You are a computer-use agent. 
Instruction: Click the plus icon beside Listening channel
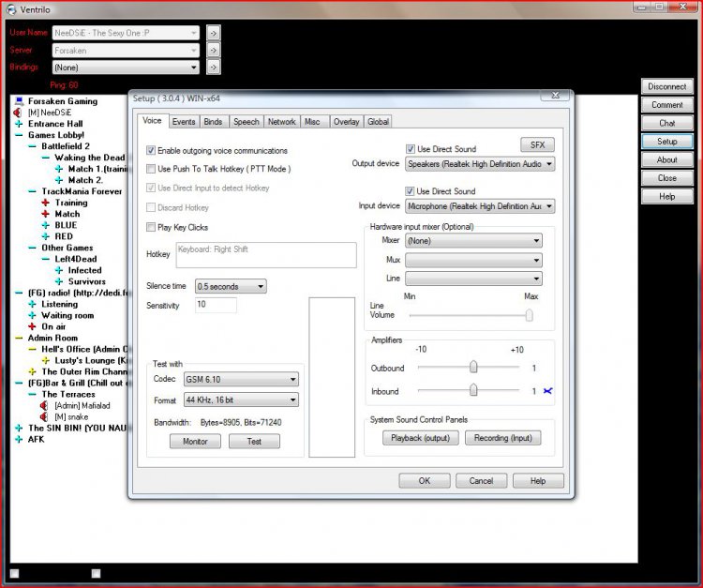(32, 304)
